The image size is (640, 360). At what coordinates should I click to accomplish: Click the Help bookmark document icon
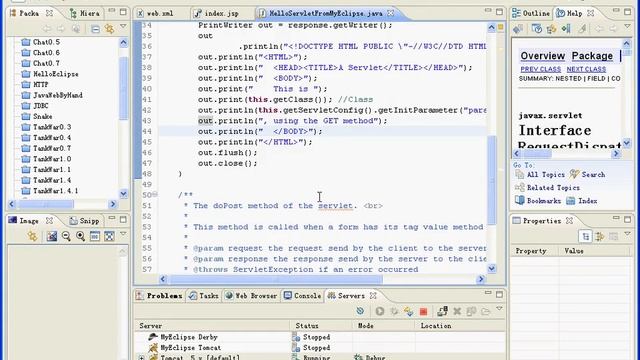(551, 29)
